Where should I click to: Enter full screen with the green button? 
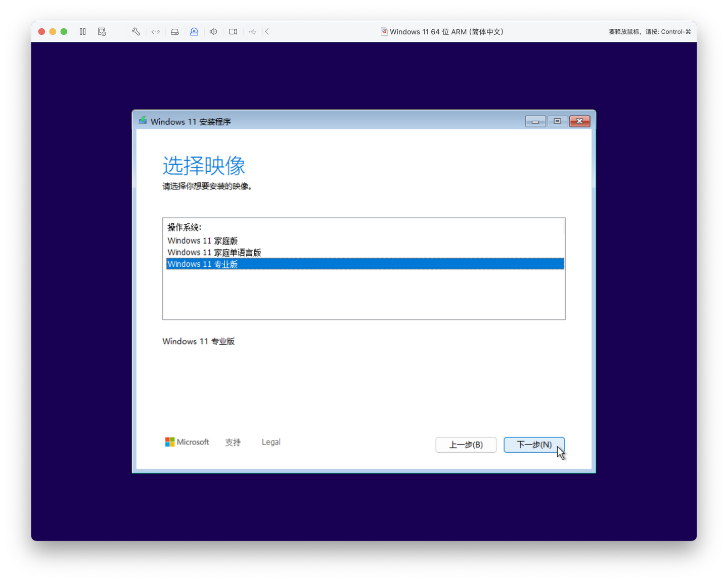[64, 32]
